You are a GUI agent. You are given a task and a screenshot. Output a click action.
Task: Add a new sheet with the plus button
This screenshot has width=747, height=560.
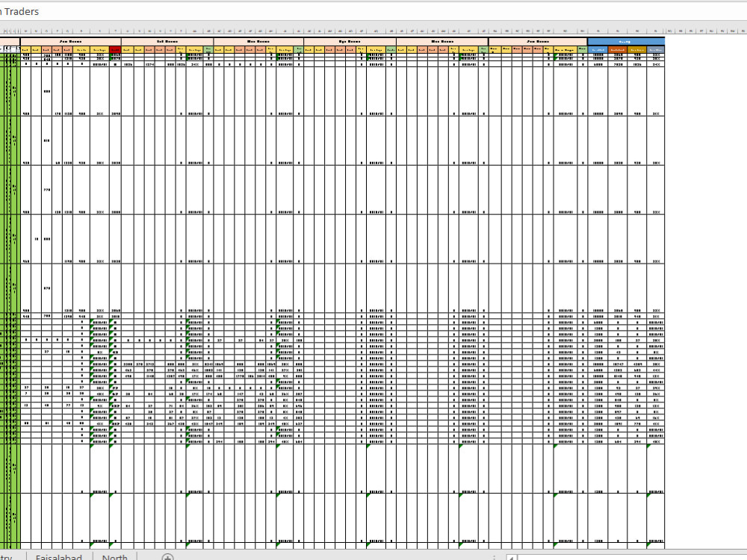click(167, 557)
